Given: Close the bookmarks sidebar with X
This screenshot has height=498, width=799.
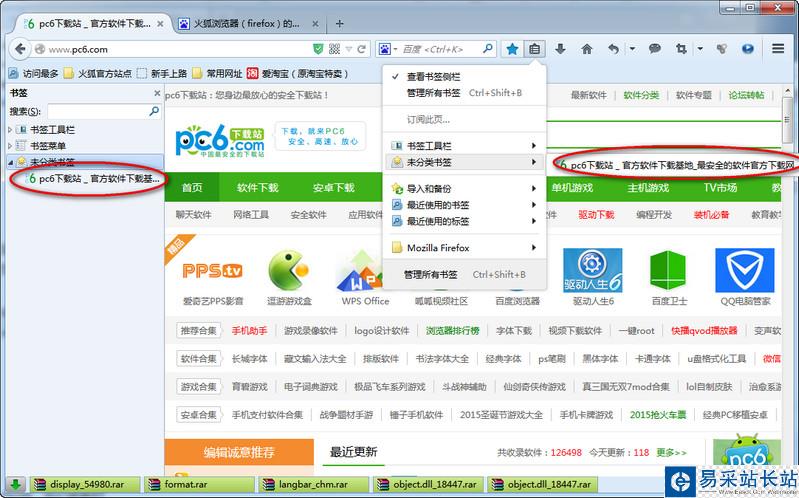Looking at the screenshot, I should pos(157,93).
